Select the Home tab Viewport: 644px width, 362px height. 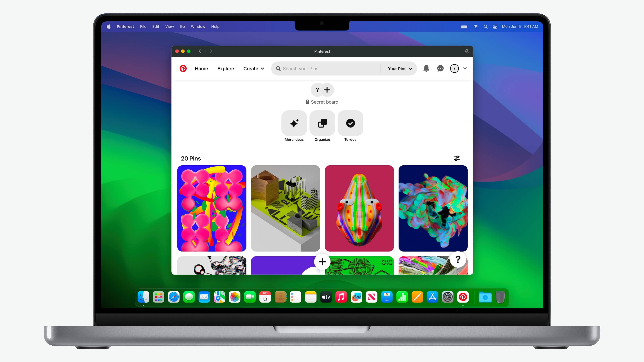coord(201,69)
